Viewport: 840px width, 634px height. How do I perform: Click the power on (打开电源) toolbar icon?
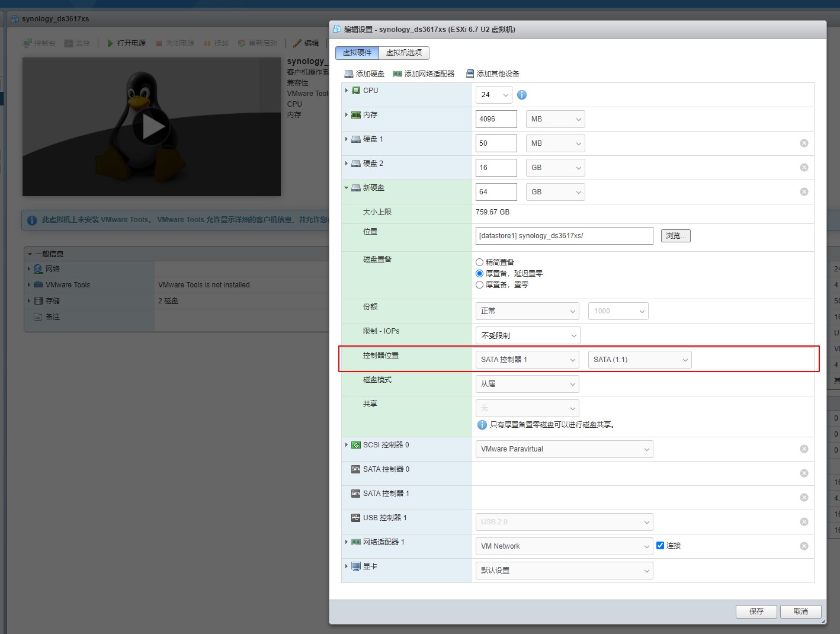(x=110, y=43)
